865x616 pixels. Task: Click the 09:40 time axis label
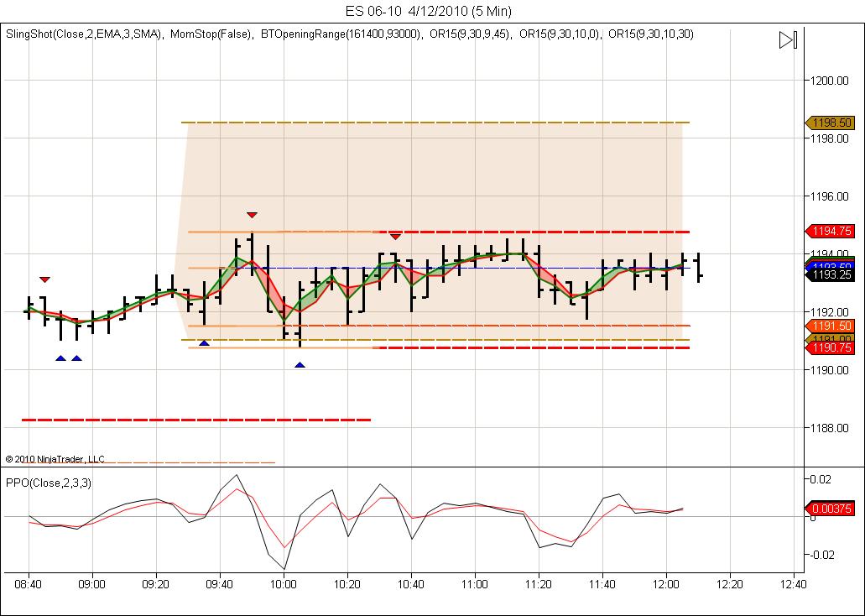pos(220,585)
